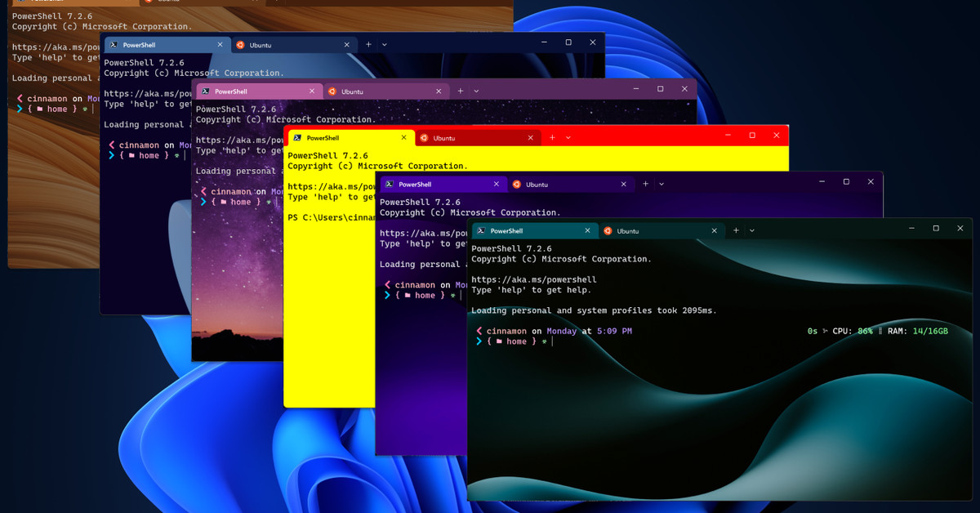Close the PowerShell tab in the teal window

(x=587, y=230)
